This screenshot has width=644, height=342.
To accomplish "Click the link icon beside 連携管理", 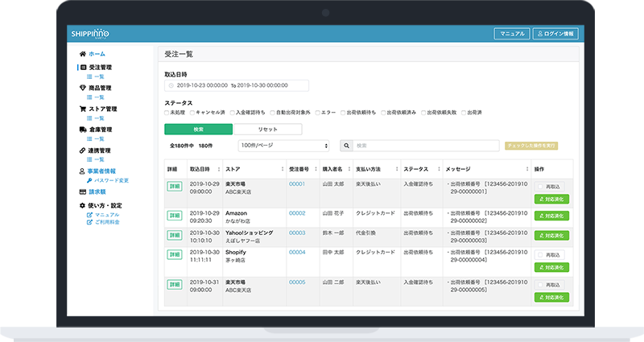I will pos(83,150).
